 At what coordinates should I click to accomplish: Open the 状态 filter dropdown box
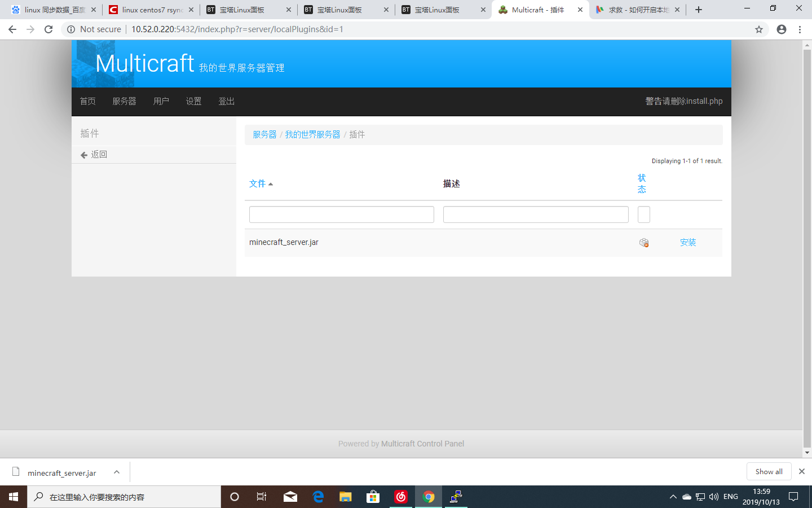644,214
